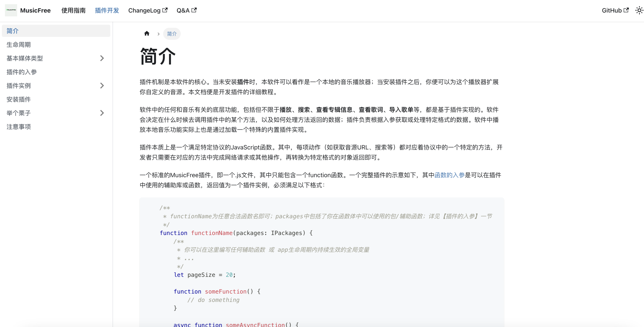The width and height of the screenshot is (644, 327).
Task: Switch to the 使用指南 nav tab
Action: (x=73, y=10)
